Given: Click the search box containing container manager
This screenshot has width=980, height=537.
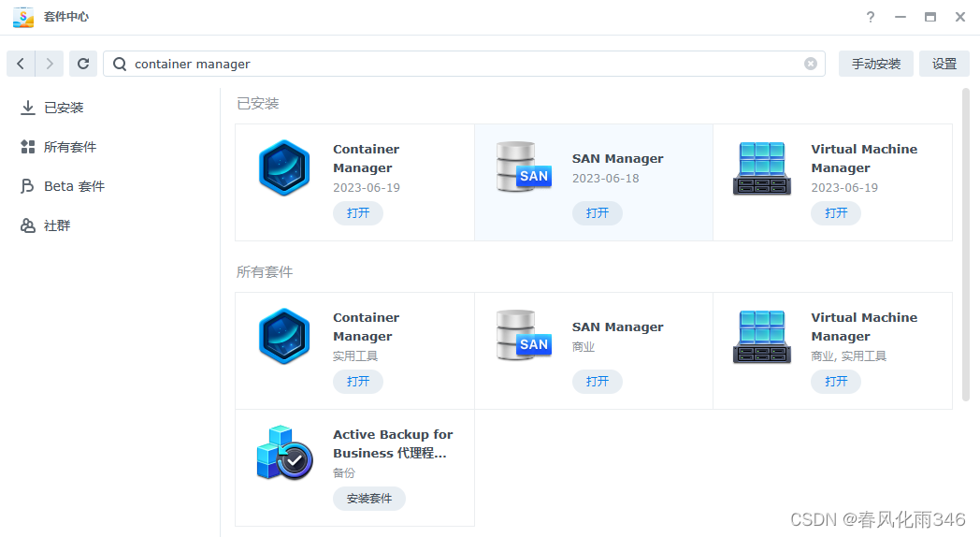Looking at the screenshot, I should 463,64.
